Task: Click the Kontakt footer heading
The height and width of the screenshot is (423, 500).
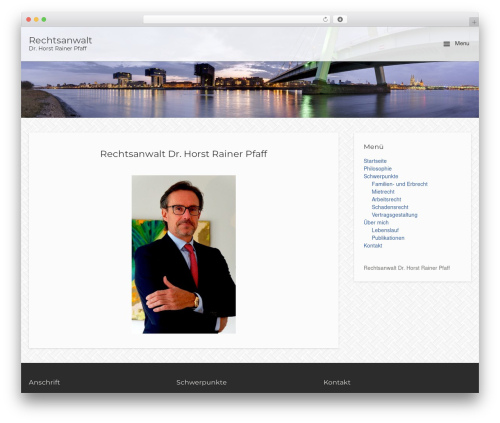Action: (337, 382)
